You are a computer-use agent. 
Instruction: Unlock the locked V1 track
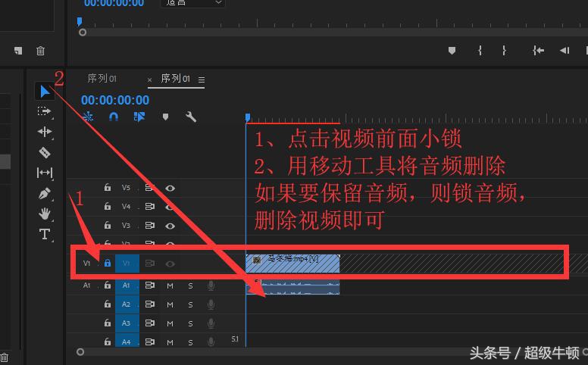[108, 263]
